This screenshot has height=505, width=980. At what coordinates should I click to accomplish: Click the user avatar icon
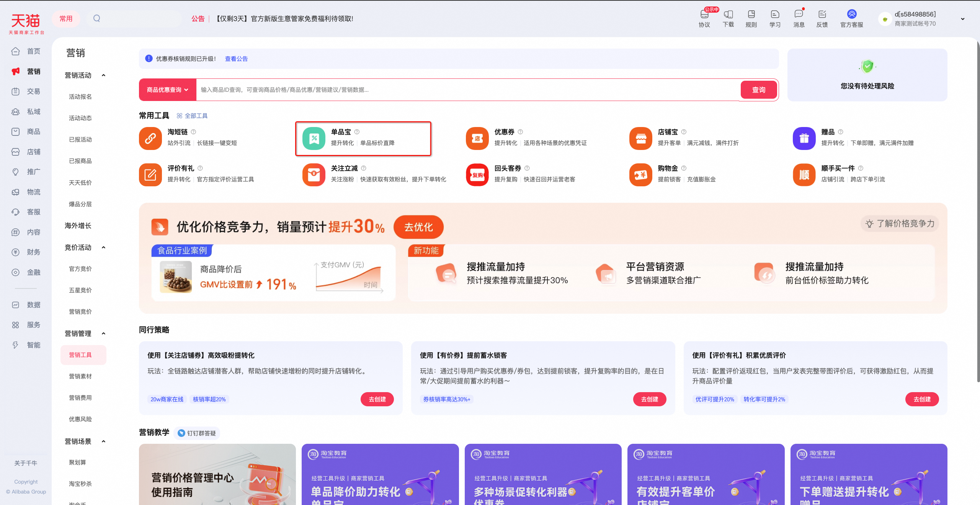[885, 19]
